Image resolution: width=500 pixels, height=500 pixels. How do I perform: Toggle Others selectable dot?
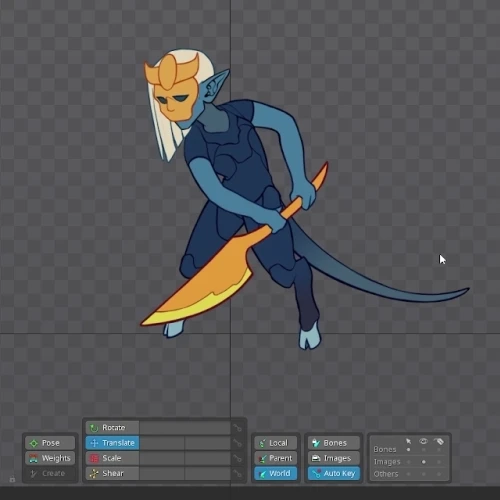click(409, 474)
